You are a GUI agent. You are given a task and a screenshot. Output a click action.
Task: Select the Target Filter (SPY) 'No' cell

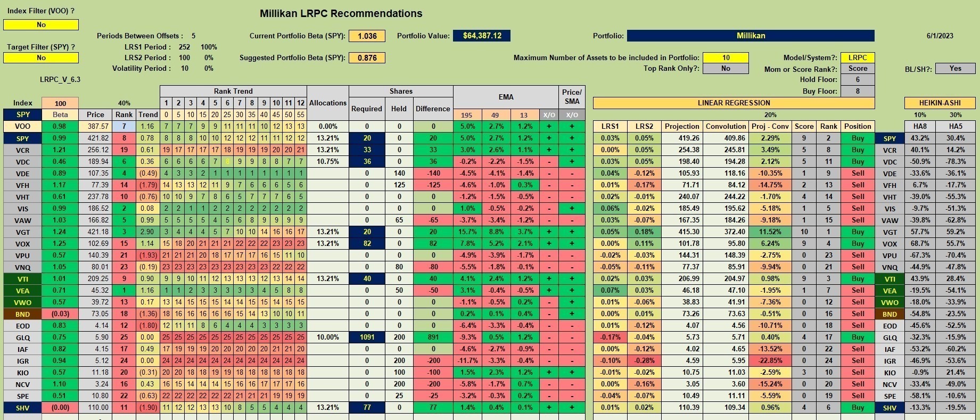[41, 57]
